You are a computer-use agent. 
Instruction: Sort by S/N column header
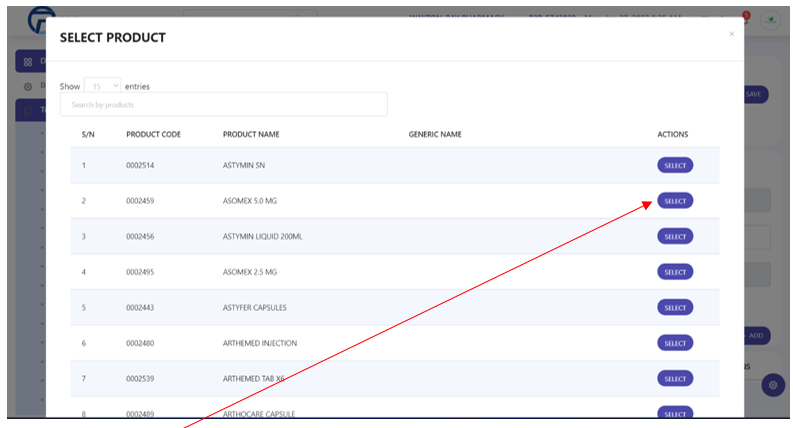(x=88, y=134)
